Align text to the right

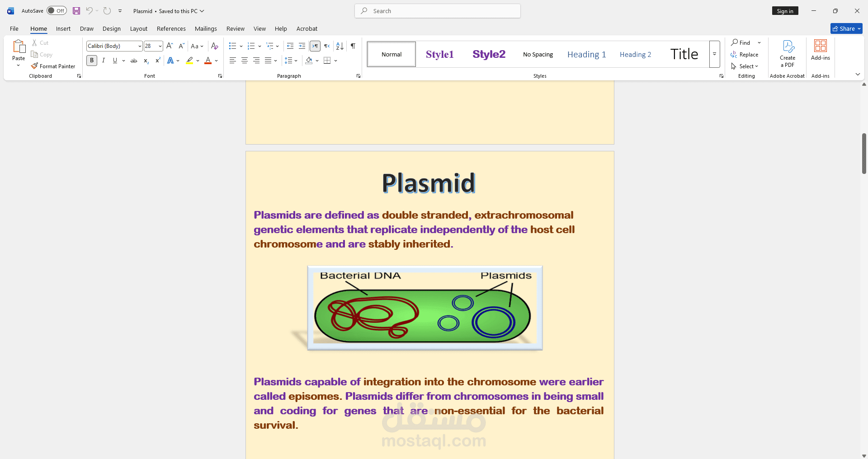256,61
